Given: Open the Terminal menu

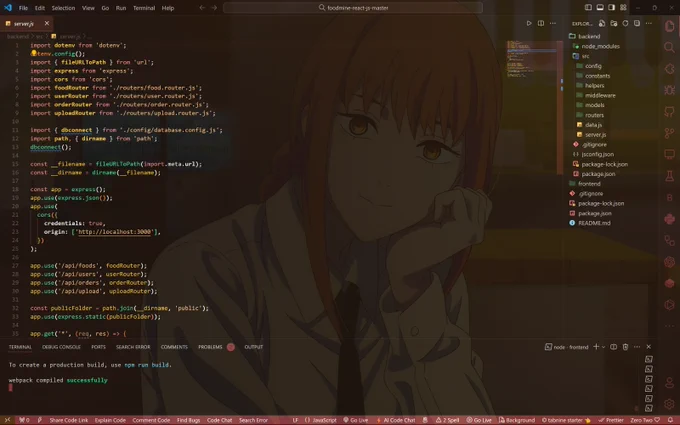Looking at the screenshot, I should [x=144, y=8].
